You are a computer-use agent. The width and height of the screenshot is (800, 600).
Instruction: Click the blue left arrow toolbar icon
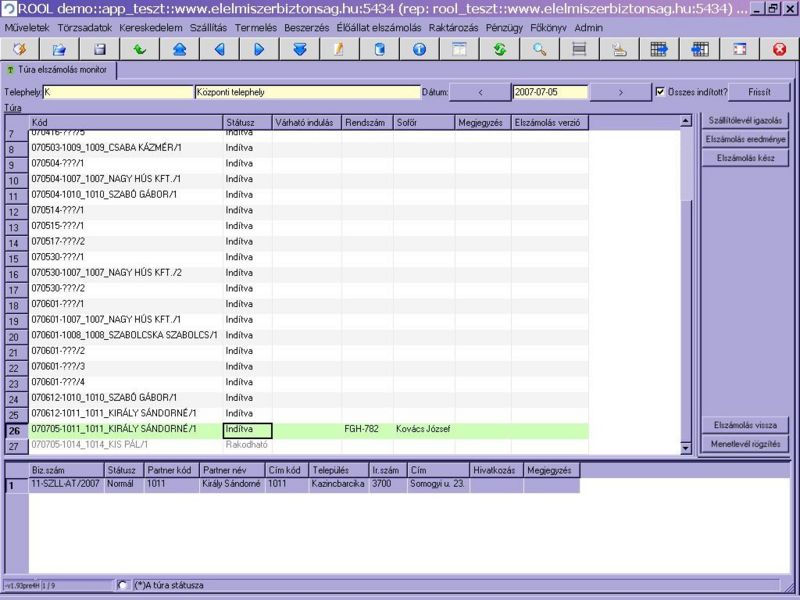(x=219, y=49)
